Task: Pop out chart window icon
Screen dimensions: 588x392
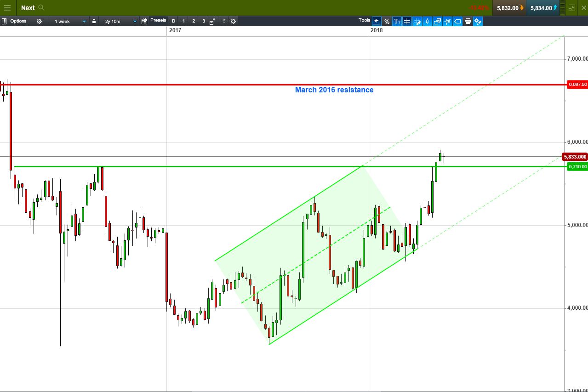Action: [571, 8]
